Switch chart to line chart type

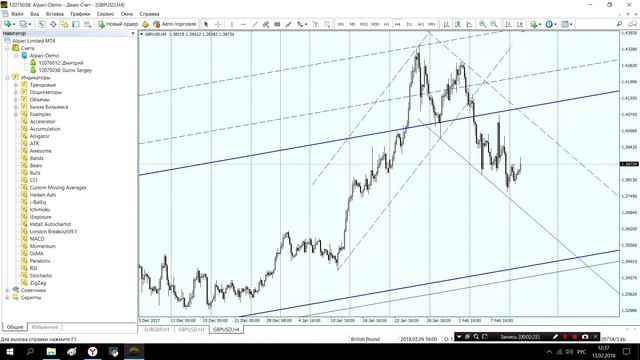(x=469, y=24)
